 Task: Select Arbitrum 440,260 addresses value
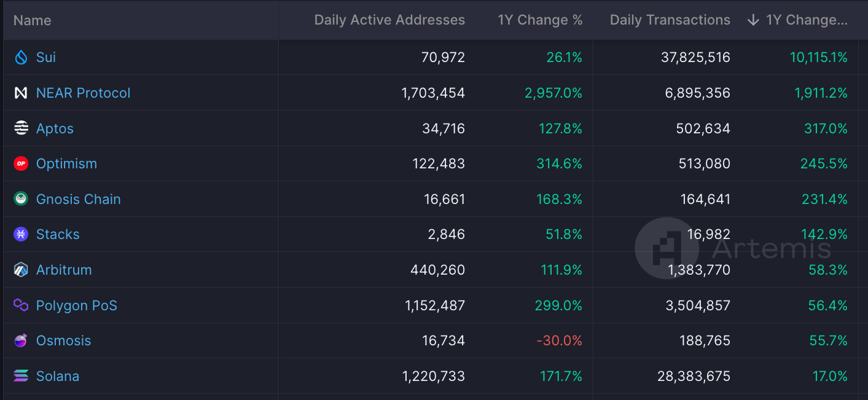coord(438,270)
